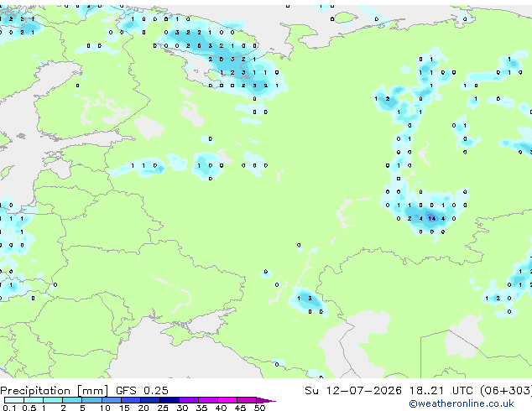The image size is (532, 411).
Task: Click the '(06+303)' forecast run label
Action: 506,391
